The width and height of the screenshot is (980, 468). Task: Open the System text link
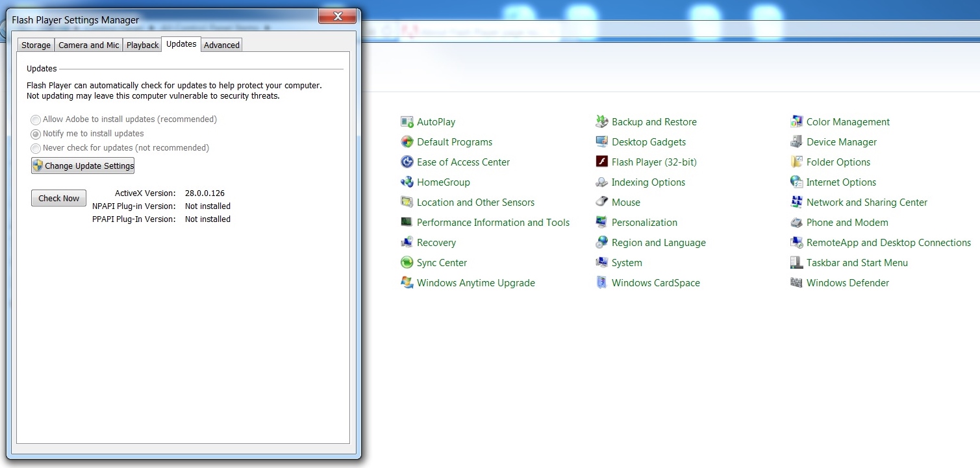pyautogui.click(x=627, y=263)
